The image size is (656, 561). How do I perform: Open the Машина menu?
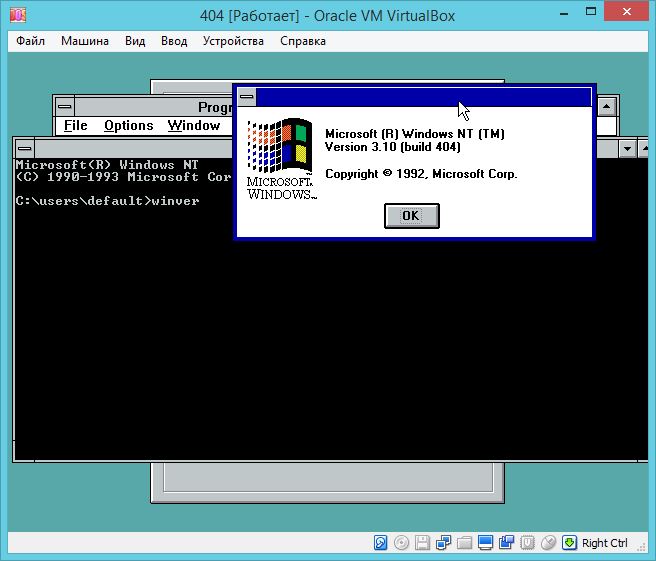tap(85, 41)
